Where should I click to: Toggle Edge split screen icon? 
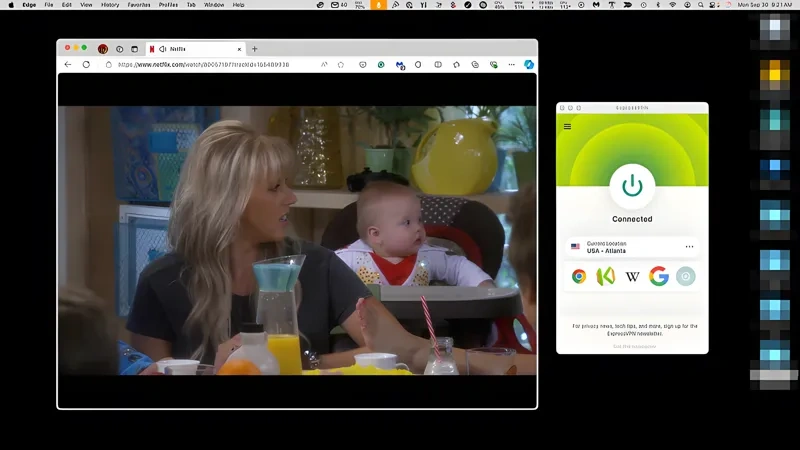[438, 65]
